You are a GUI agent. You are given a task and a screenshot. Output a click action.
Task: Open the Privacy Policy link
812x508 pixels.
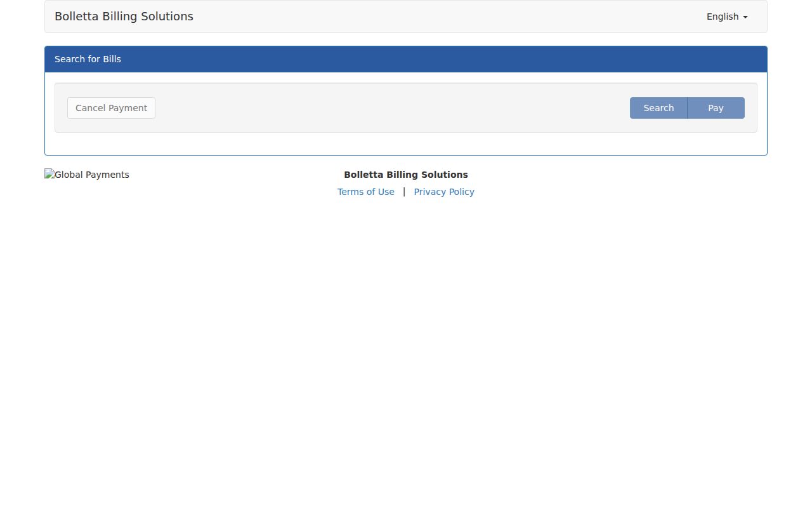coord(444,192)
